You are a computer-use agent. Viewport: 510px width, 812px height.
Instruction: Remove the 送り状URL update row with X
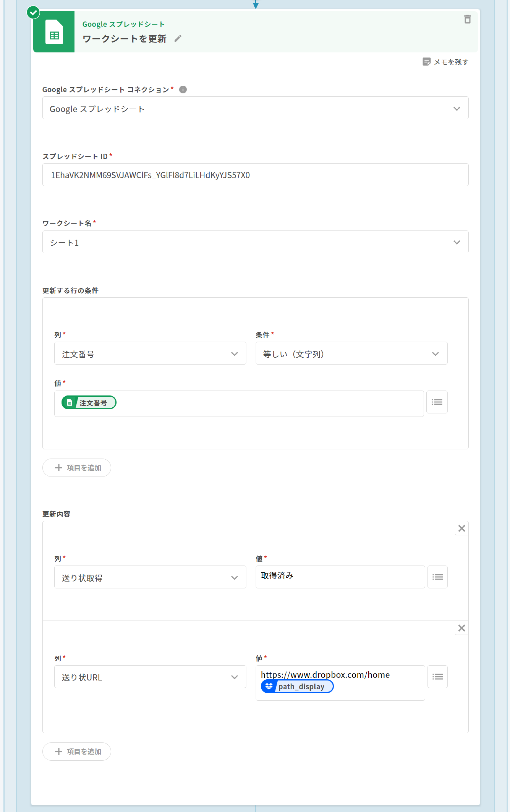pyautogui.click(x=461, y=628)
